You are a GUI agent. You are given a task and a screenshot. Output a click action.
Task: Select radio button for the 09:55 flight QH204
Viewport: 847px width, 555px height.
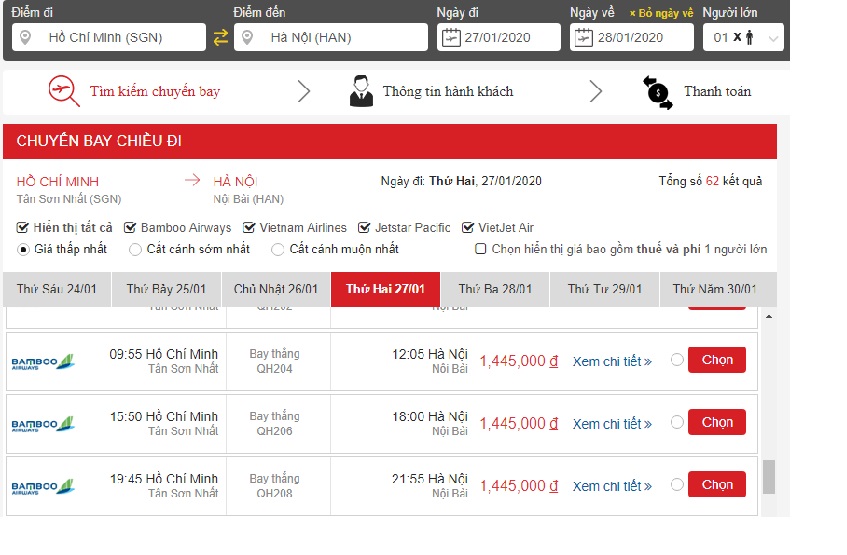(x=677, y=360)
